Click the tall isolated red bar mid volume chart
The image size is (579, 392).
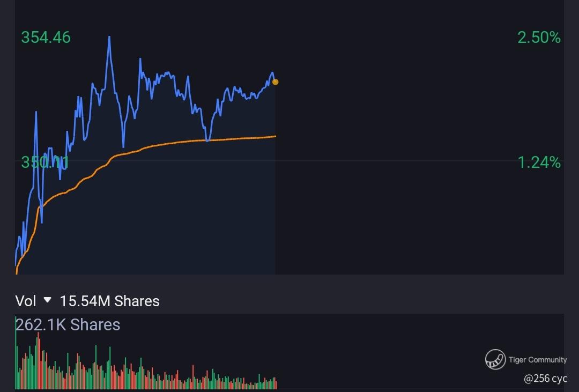(x=193, y=377)
